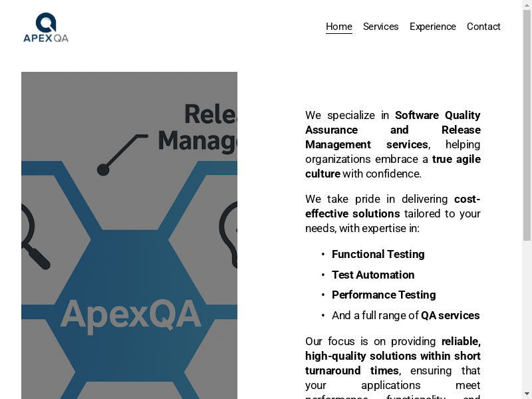
Task: Open the Experience navigation item
Action: [x=432, y=27]
